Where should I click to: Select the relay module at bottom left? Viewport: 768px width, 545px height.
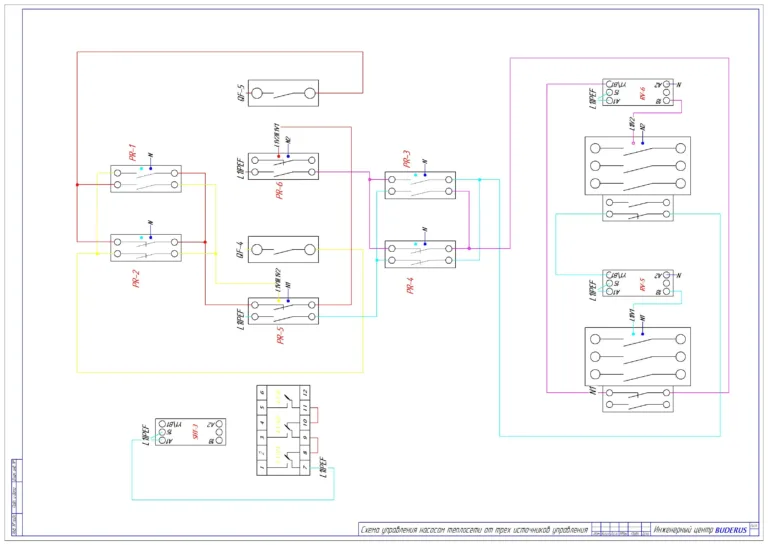pyautogui.click(x=191, y=432)
